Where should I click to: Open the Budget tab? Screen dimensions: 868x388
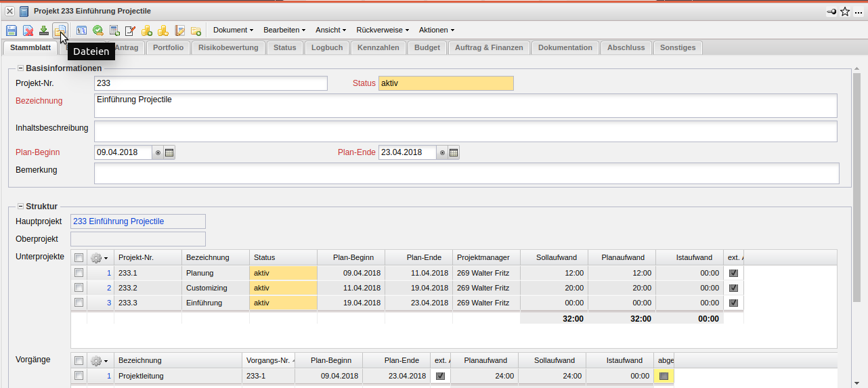[x=427, y=47]
